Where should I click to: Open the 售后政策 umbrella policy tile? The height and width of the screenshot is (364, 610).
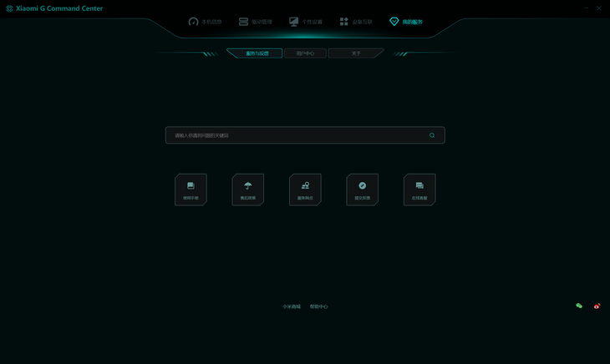248,190
